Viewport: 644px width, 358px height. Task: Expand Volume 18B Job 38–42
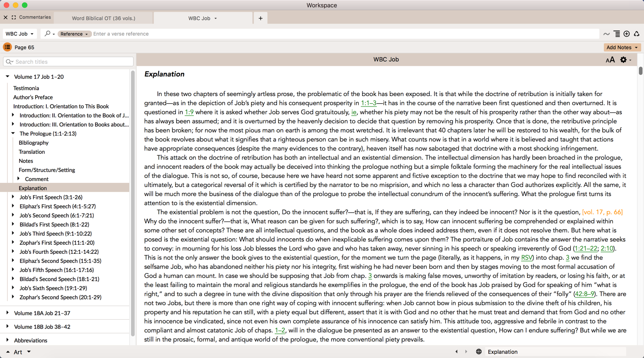[7, 327]
